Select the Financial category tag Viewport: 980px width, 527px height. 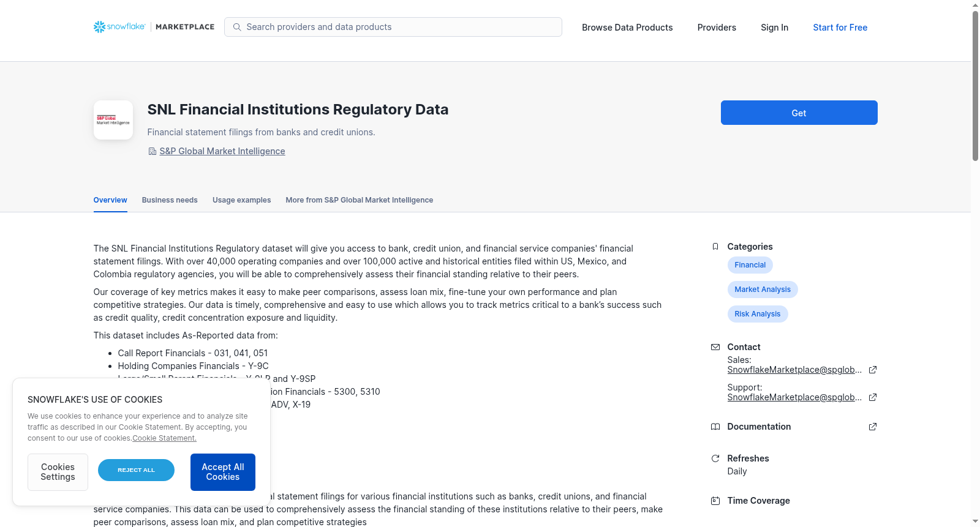[750, 265]
